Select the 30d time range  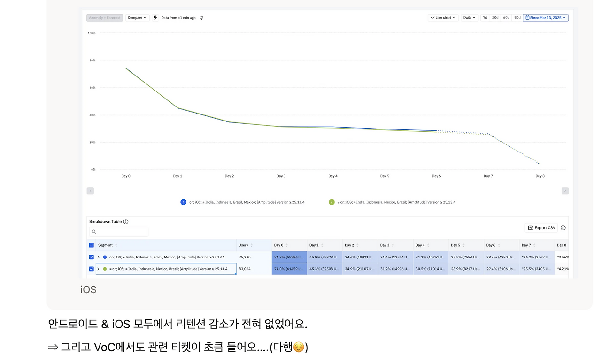point(495,17)
